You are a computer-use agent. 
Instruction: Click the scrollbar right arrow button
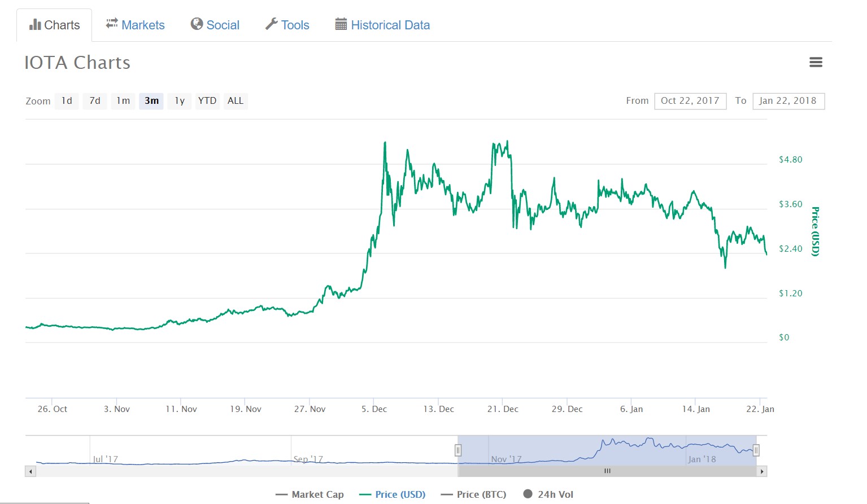(x=762, y=471)
